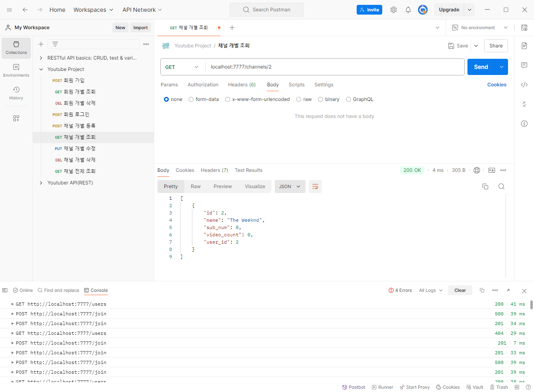Go back with the left arrow

pyautogui.click(x=25, y=10)
